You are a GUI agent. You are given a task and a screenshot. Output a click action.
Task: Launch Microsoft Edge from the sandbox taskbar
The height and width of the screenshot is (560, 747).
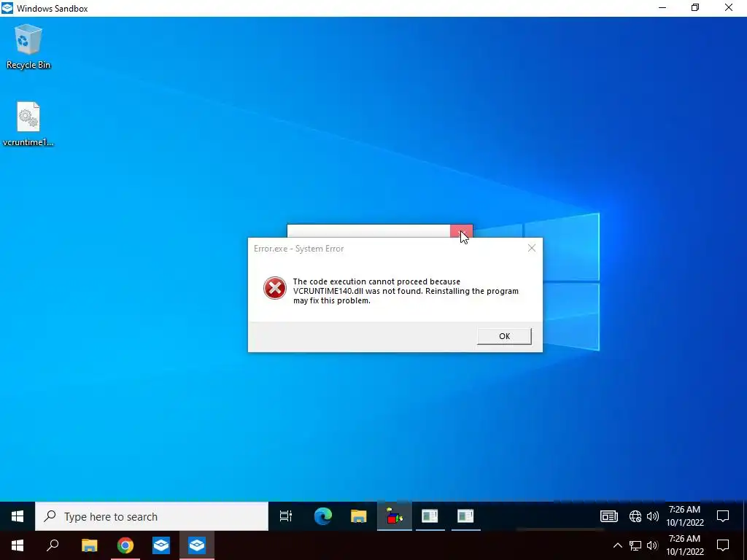tap(323, 516)
